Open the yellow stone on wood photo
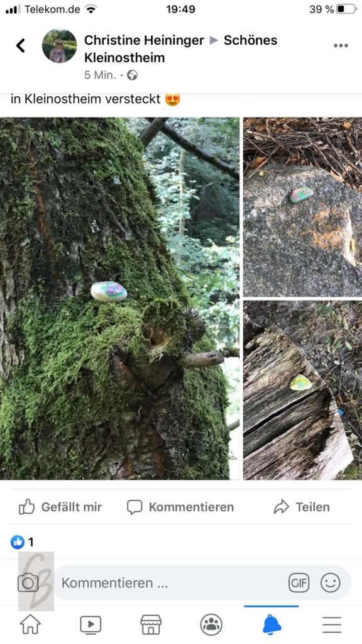This screenshot has height=644, width=362. (x=302, y=390)
